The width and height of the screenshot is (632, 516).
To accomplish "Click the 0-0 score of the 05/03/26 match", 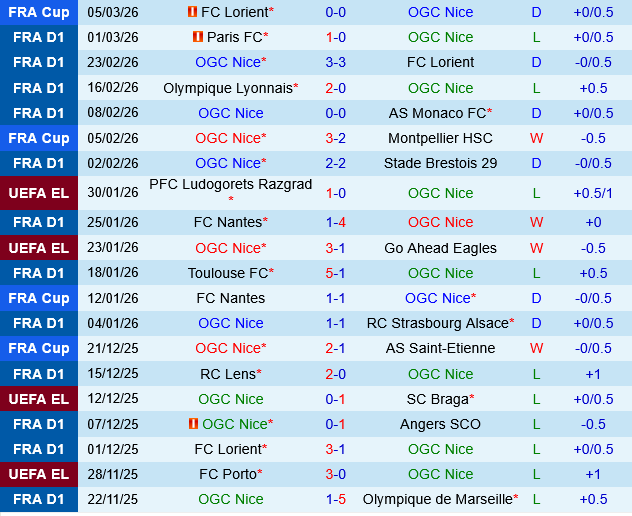I will tap(335, 12).
